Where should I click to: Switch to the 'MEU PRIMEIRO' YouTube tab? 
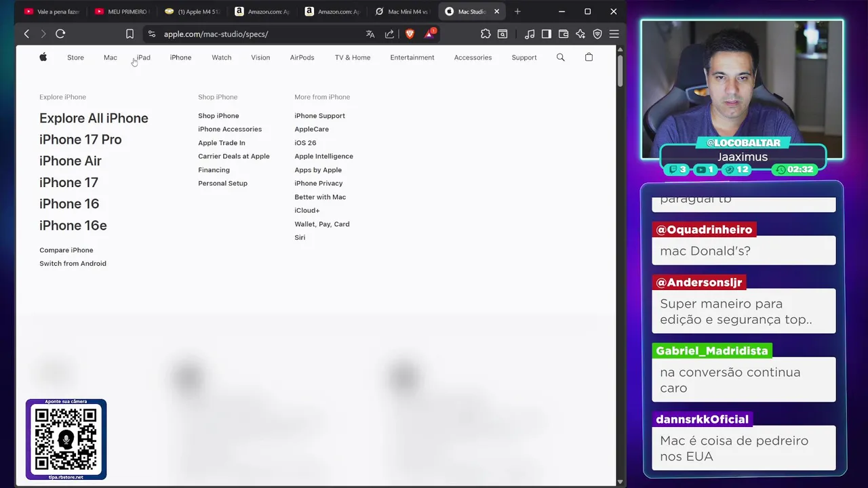pyautogui.click(x=122, y=12)
